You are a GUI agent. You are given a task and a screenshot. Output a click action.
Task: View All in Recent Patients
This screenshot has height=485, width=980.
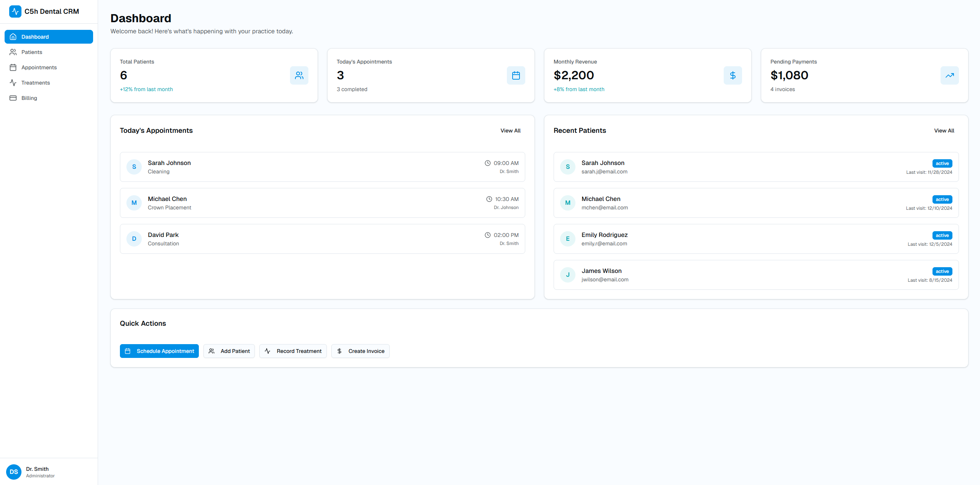tap(944, 131)
